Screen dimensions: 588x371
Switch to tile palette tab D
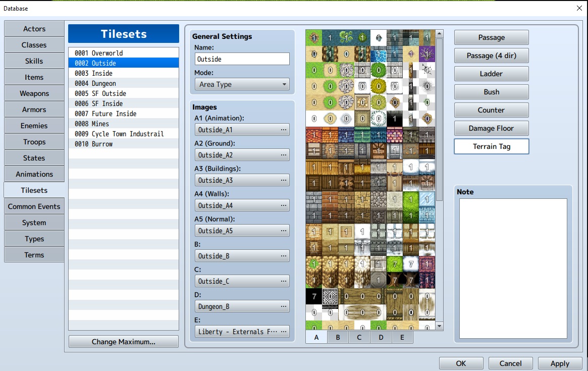pyautogui.click(x=381, y=337)
